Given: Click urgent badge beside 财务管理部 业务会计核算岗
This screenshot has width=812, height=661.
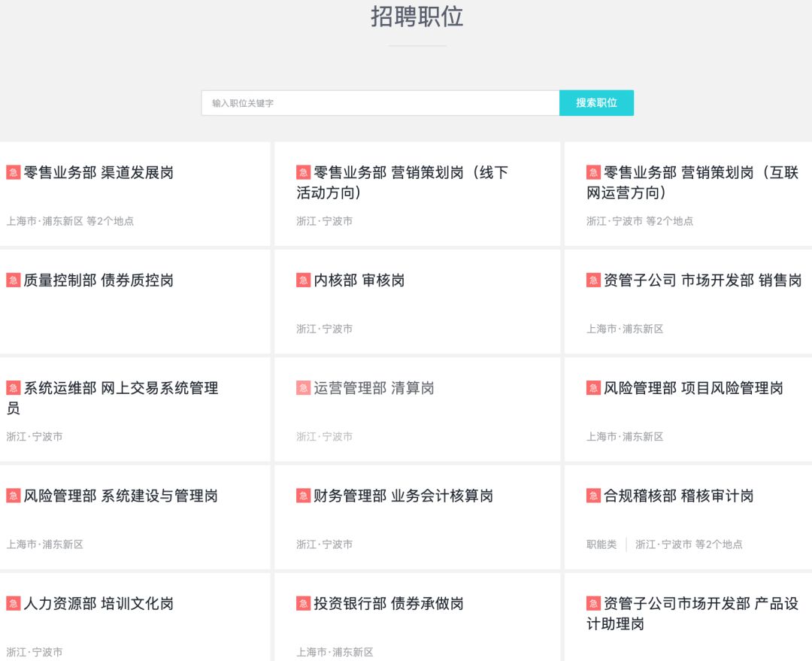Looking at the screenshot, I should point(303,496).
